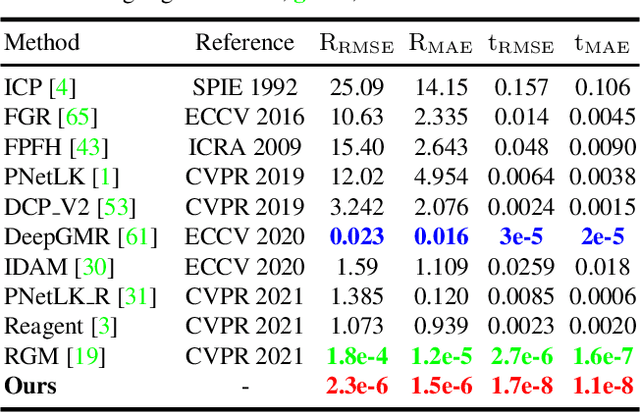Click ECCV 2020 in the IDAM row
This screenshot has height=412, width=640.
[245, 267]
